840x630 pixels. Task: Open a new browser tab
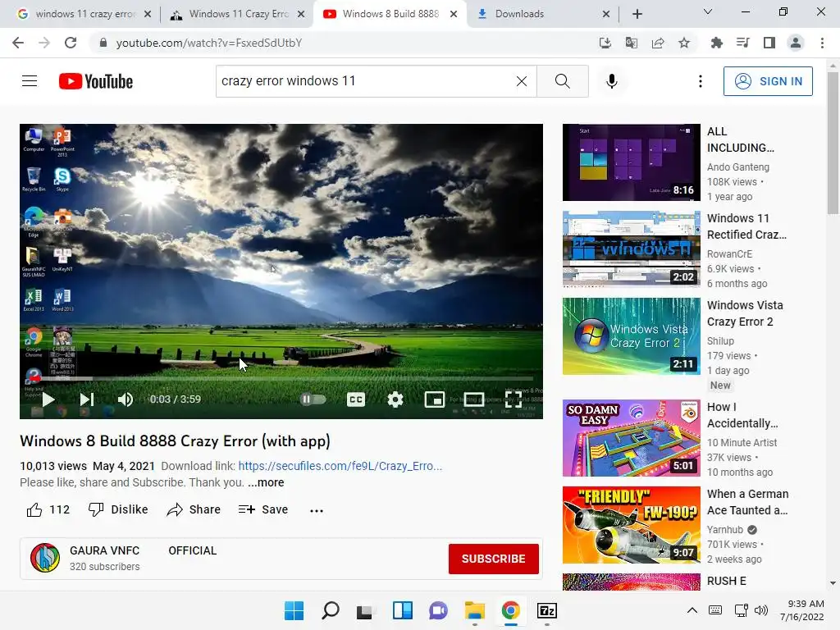(637, 14)
